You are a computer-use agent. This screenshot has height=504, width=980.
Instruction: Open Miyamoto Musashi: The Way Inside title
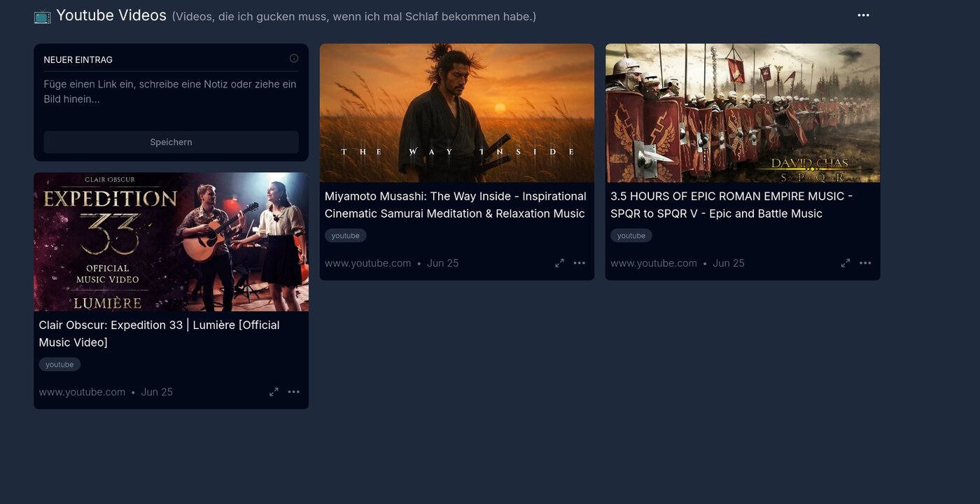point(456,205)
